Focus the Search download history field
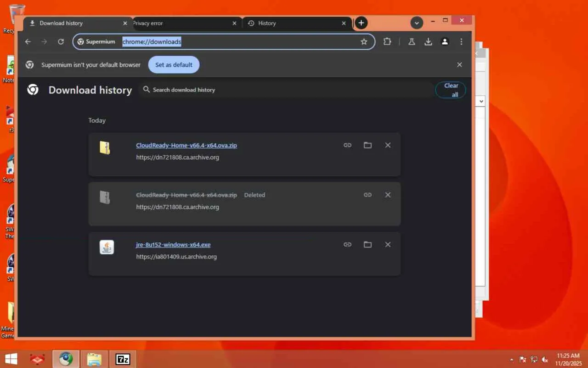The width and height of the screenshot is (588, 368). tap(286, 90)
